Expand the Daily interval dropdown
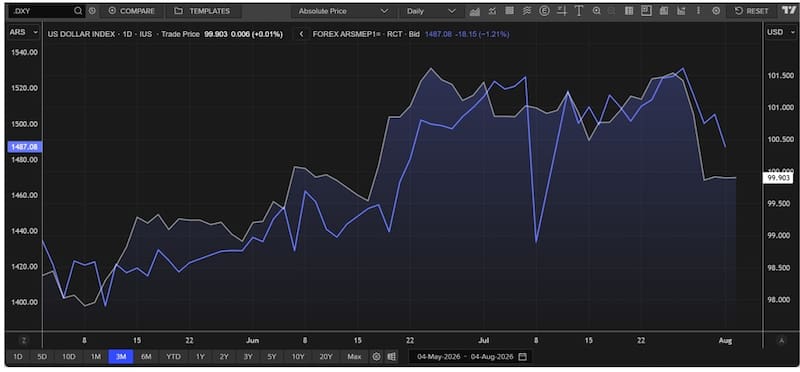This screenshot has height=372, width=800. point(431,11)
